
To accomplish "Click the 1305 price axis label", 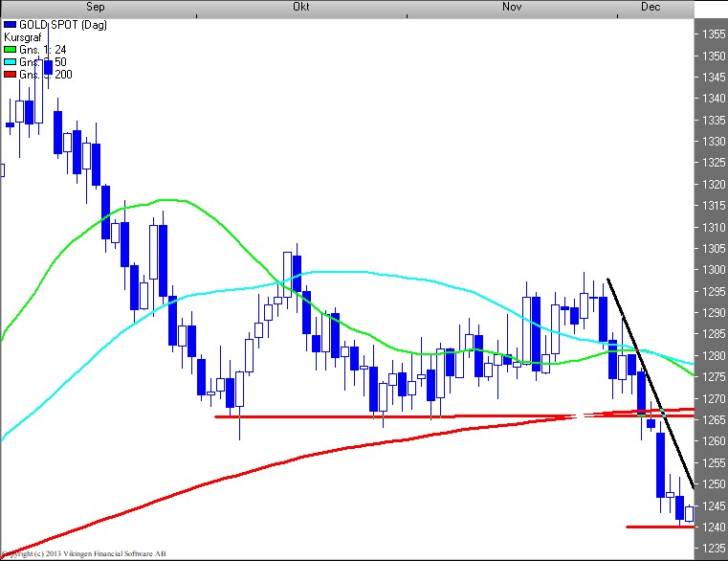I will tap(713, 249).
